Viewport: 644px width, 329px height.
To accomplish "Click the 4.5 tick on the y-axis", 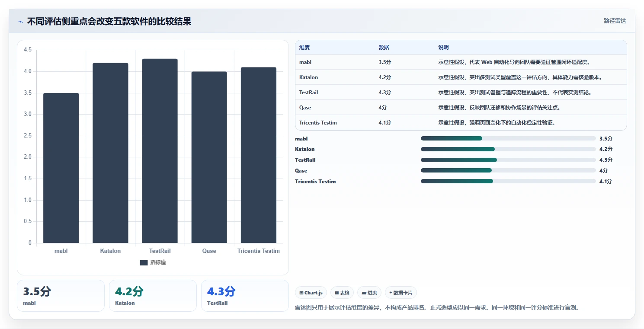I will (28, 50).
